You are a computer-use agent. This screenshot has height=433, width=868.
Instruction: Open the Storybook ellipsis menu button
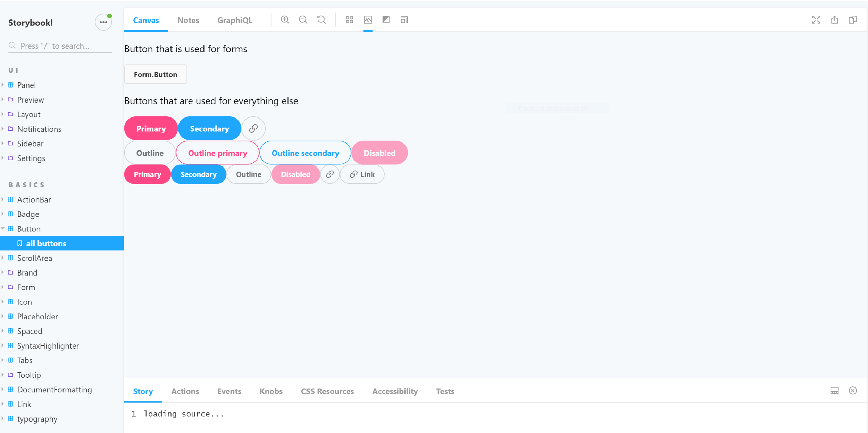click(103, 22)
